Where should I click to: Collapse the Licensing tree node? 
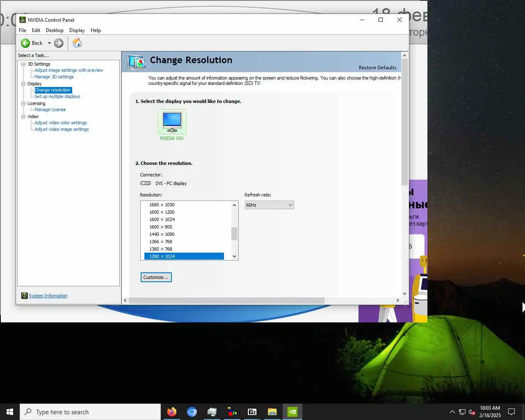click(x=23, y=103)
